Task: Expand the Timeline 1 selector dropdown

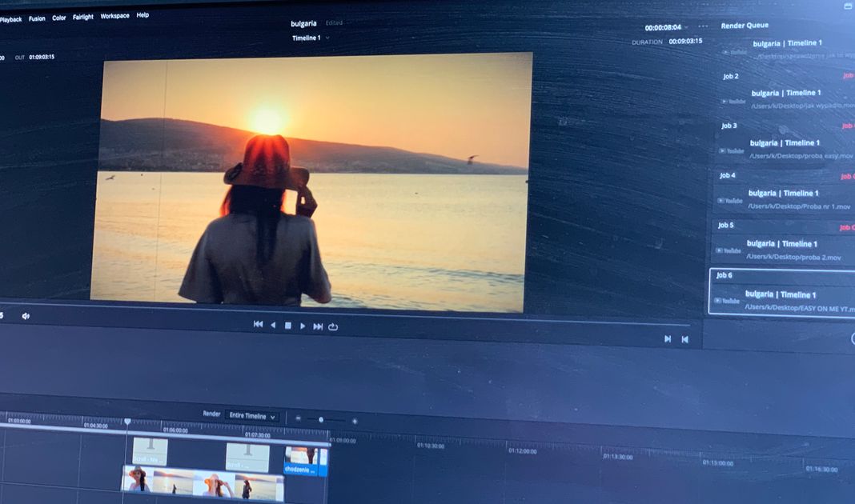Action: point(310,38)
